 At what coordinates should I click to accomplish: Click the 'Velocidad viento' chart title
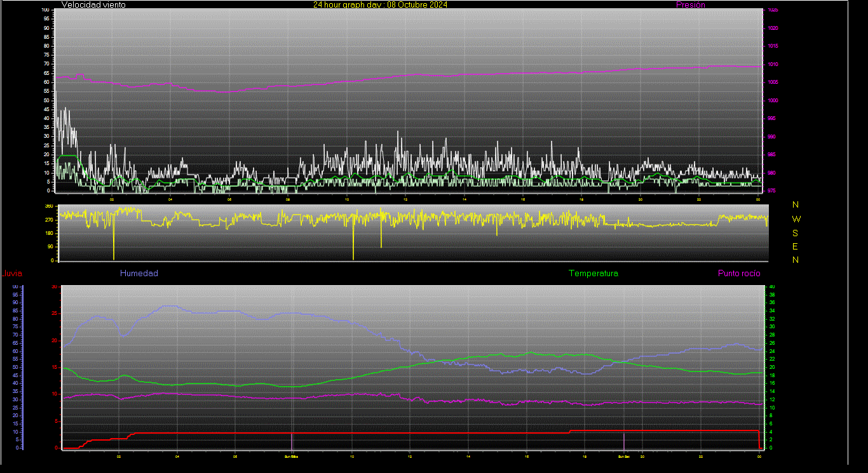[93, 4]
